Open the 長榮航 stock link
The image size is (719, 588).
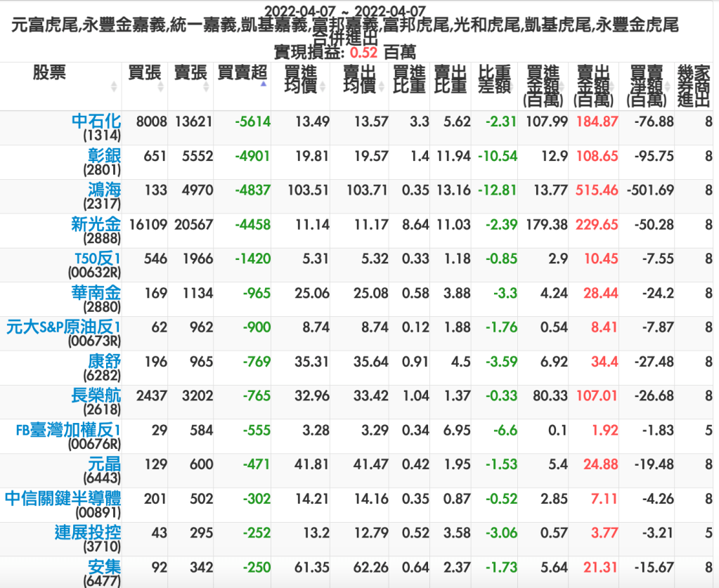pyautogui.click(x=96, y=396)
